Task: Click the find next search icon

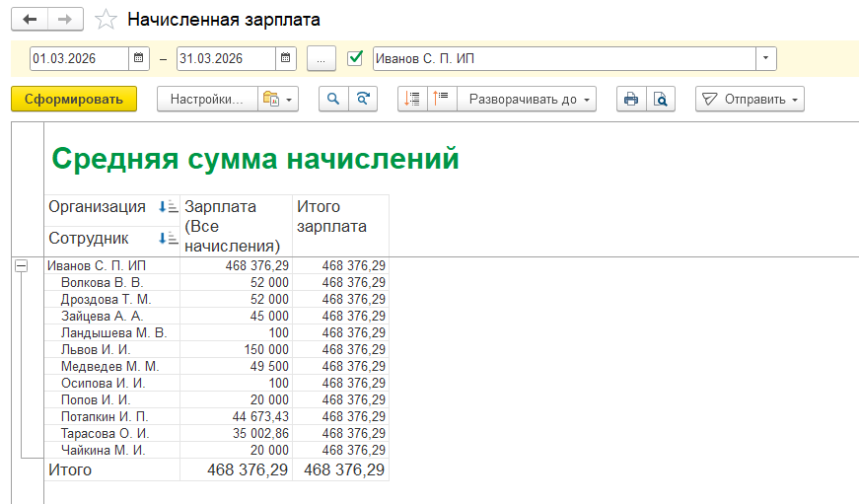Action: click(363, 100)
